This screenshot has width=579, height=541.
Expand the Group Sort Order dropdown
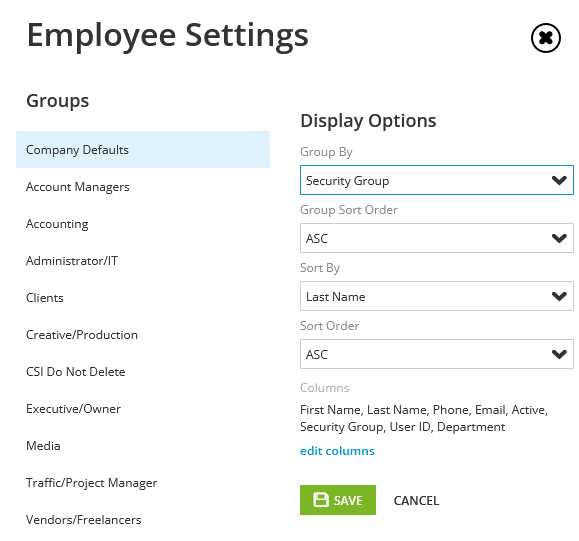click(436, 238)
